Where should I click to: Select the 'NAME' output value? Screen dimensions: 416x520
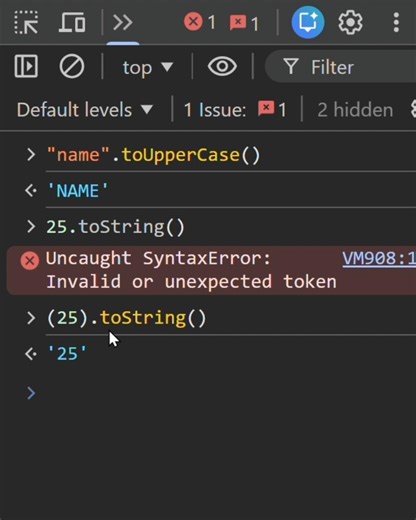point(78,191)
